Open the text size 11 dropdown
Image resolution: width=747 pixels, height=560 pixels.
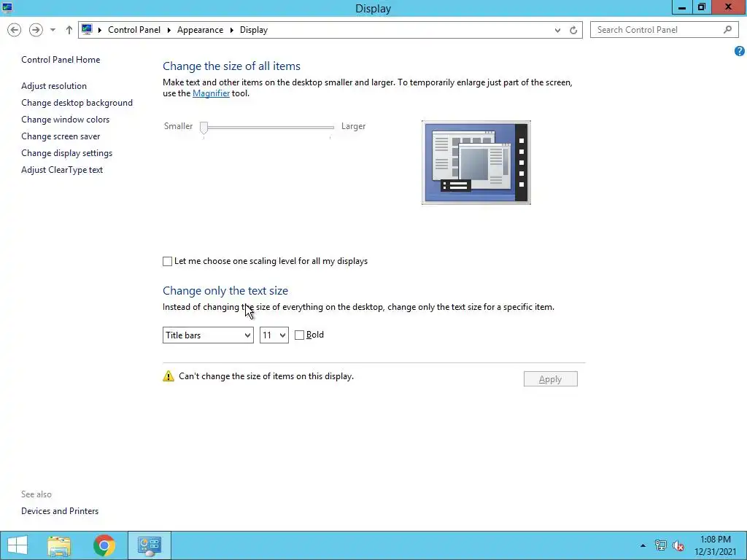(x=274, y=335)
